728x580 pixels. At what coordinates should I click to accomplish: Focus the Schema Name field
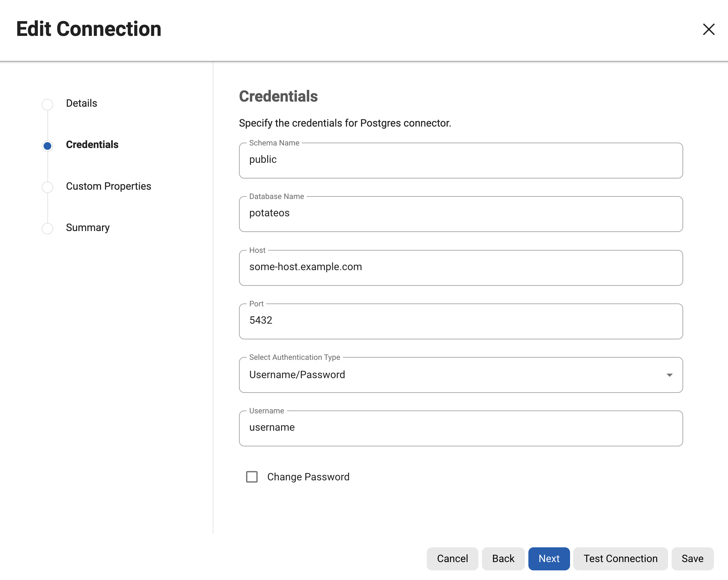pos(460,160)
